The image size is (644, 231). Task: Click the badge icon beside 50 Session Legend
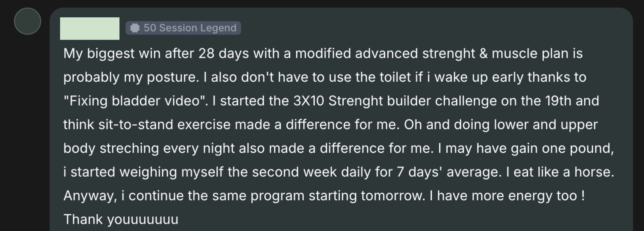(x=135, y=28)
